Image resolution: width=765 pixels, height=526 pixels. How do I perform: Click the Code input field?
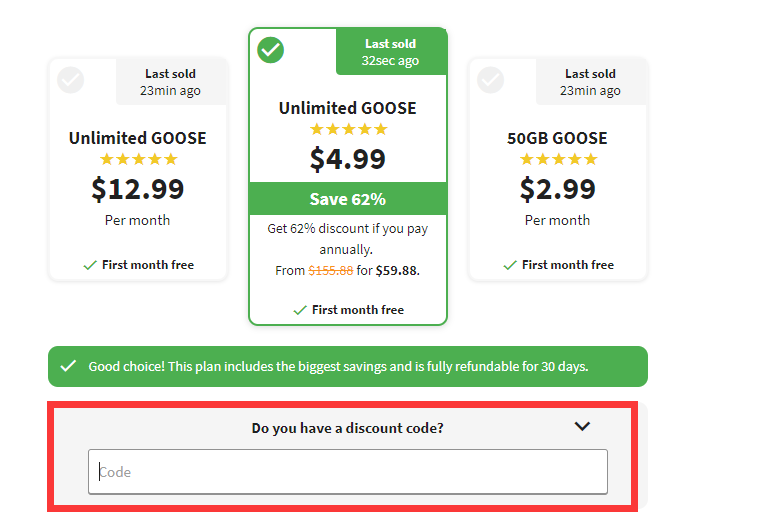click(x=348, y=472)
